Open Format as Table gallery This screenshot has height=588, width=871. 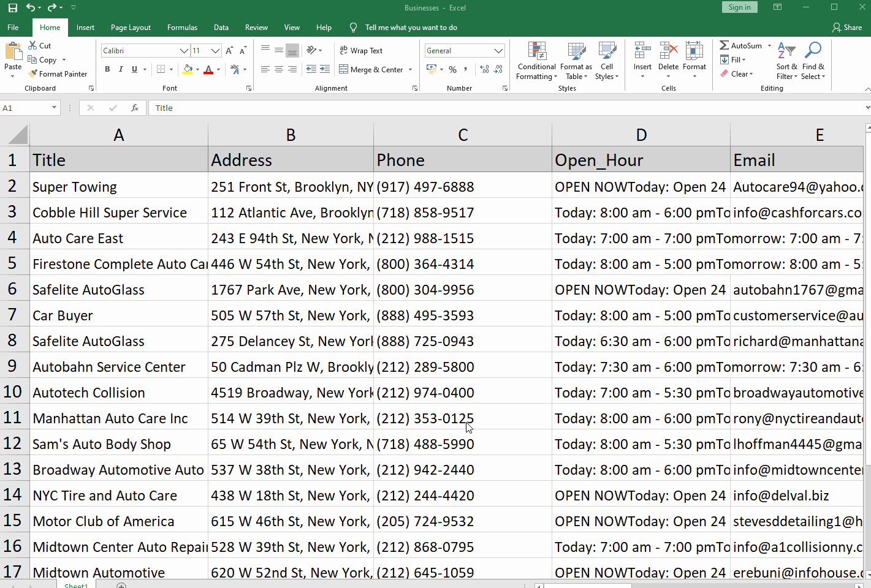click(x=576, y=61)
